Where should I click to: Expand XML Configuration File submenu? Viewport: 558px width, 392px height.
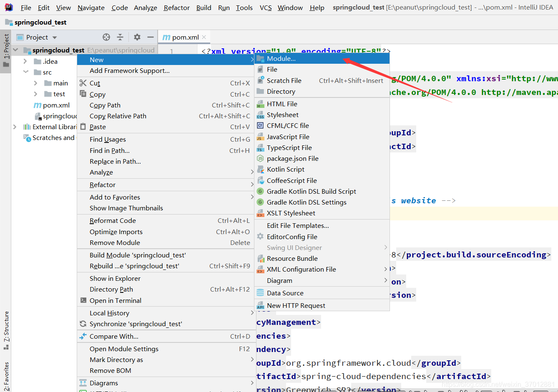322,269
